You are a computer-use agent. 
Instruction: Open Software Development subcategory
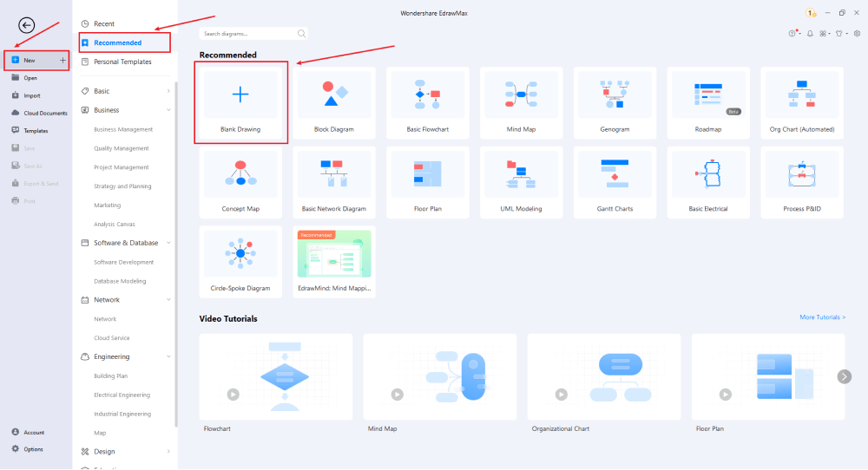pos(124,262)
